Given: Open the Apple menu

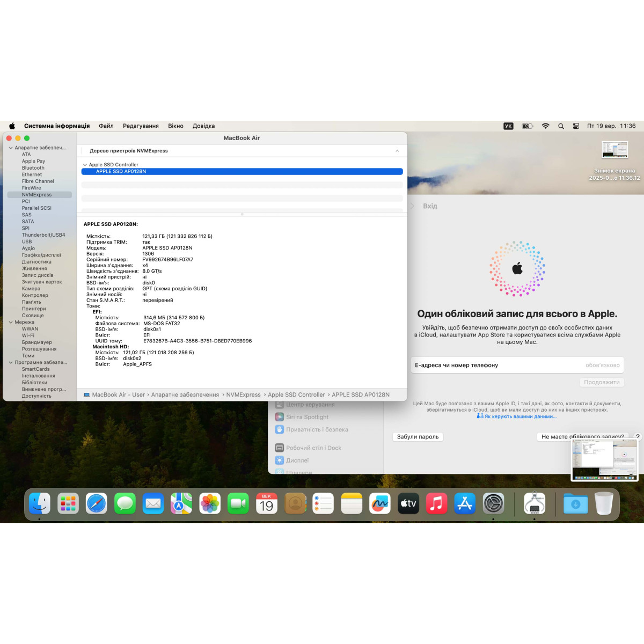Looking at the screenshot, I should [x=12, y=126].
